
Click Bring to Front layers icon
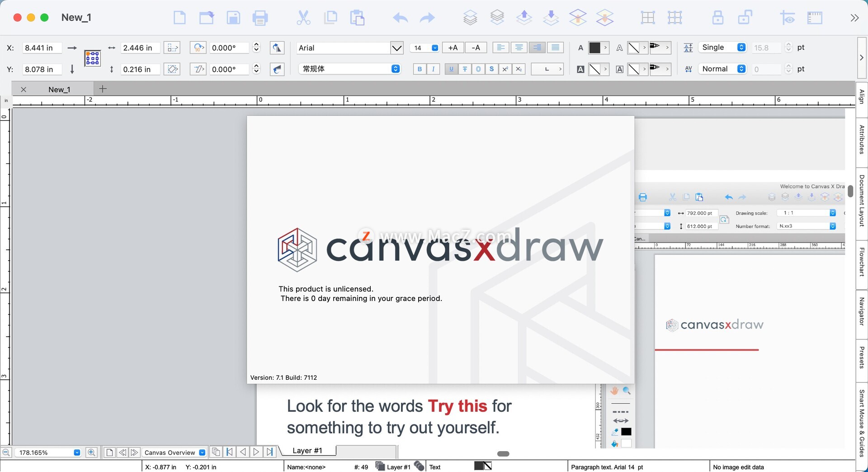click(x=470, y=18)
